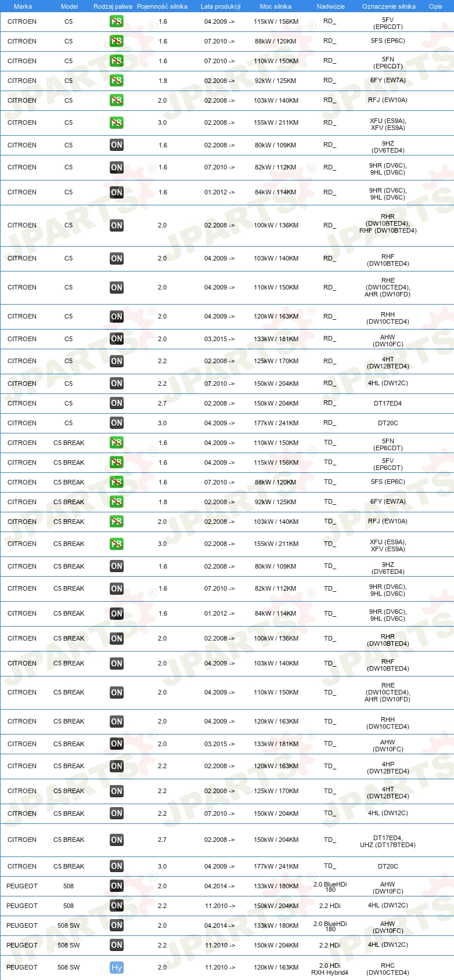Image resolution: width=454 pixels, height=980 pixels.
Task: Click ON icon in C5 BREAK 3.0 177kW/241KM row
Action: 117,866
